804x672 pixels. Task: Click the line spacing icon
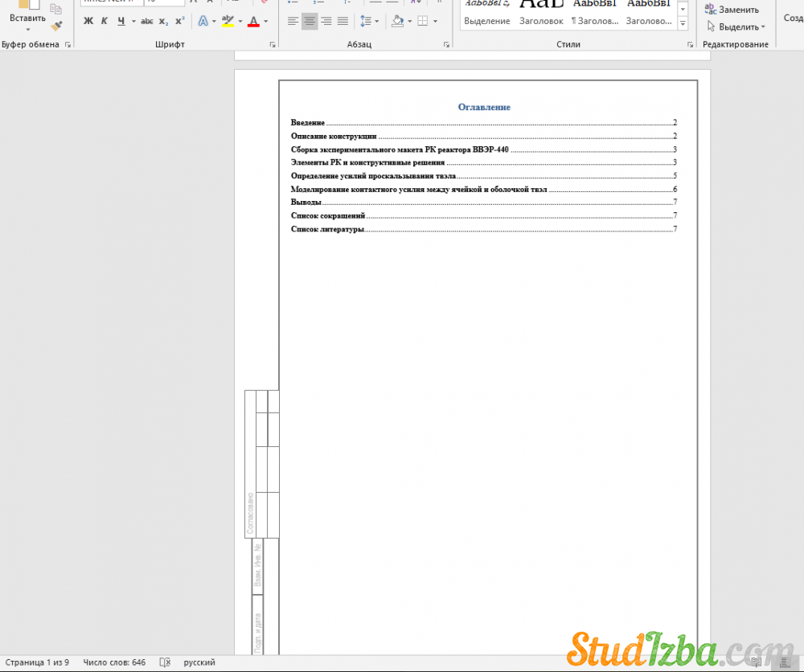click(x=366, y=22)
